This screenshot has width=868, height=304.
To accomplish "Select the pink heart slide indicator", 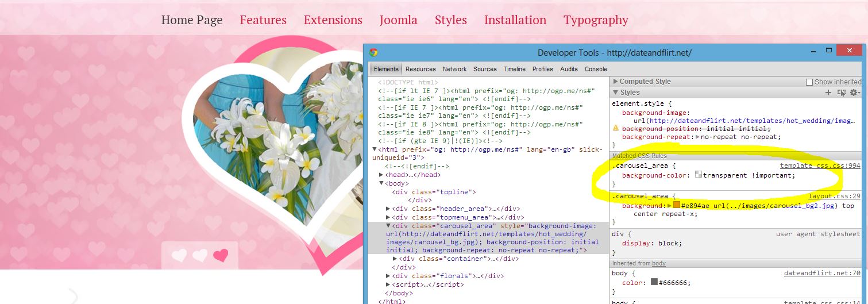I will click(221, 256).
